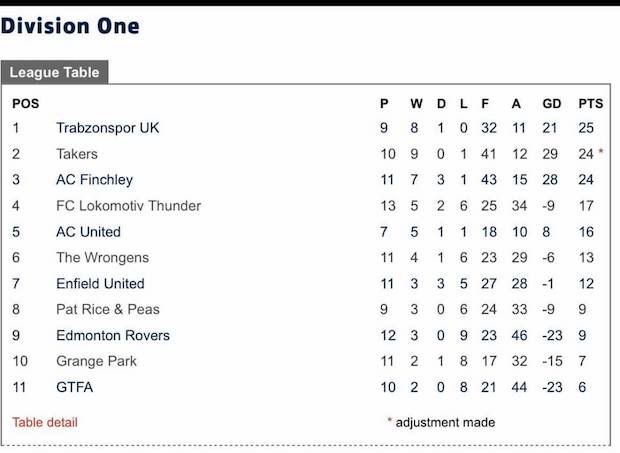Open Enfield United team page
The height and width of the screenshot is (453, 620).
(x=100, y=283)
